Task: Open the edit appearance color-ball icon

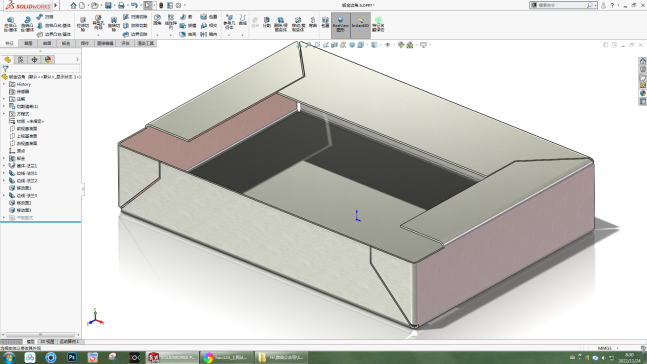Action: 401,45
